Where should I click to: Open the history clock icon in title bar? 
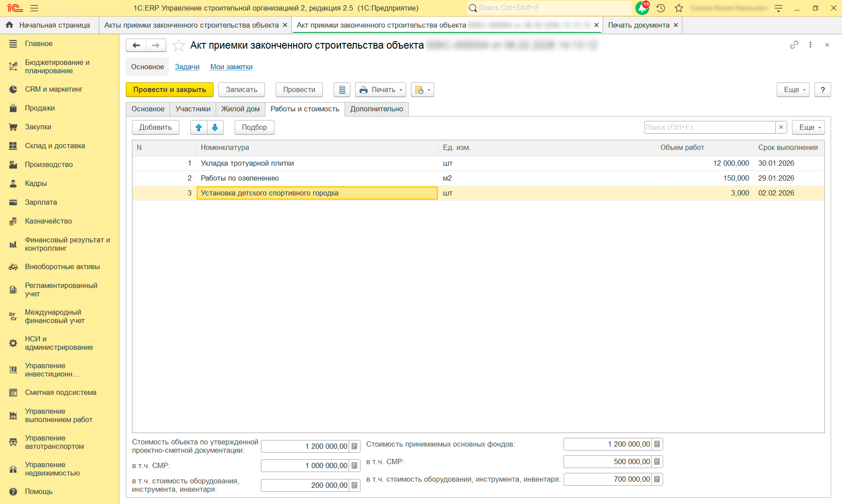661,8
